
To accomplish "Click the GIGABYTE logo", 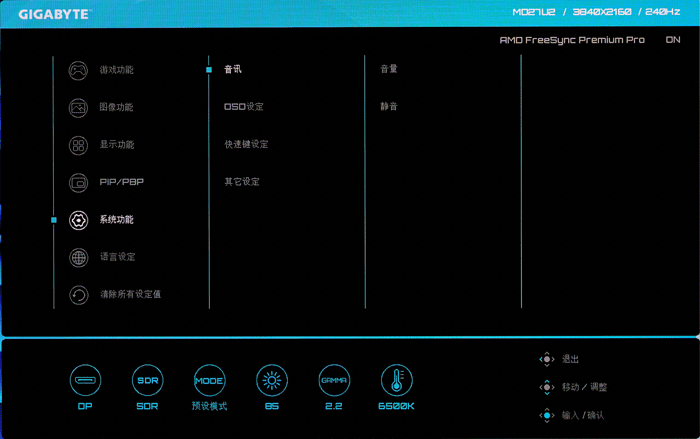I will pyautogui.click(x=54, y=14).
